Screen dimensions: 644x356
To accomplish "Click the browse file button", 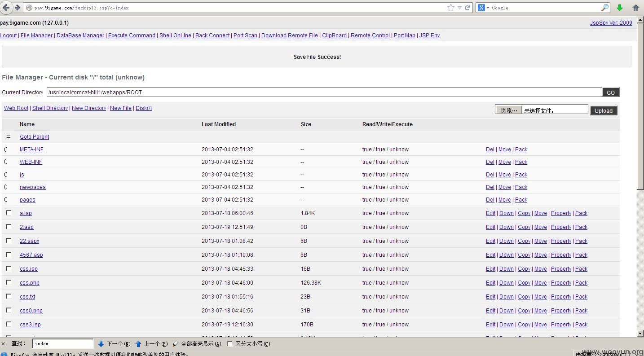I will click(508, 110).
